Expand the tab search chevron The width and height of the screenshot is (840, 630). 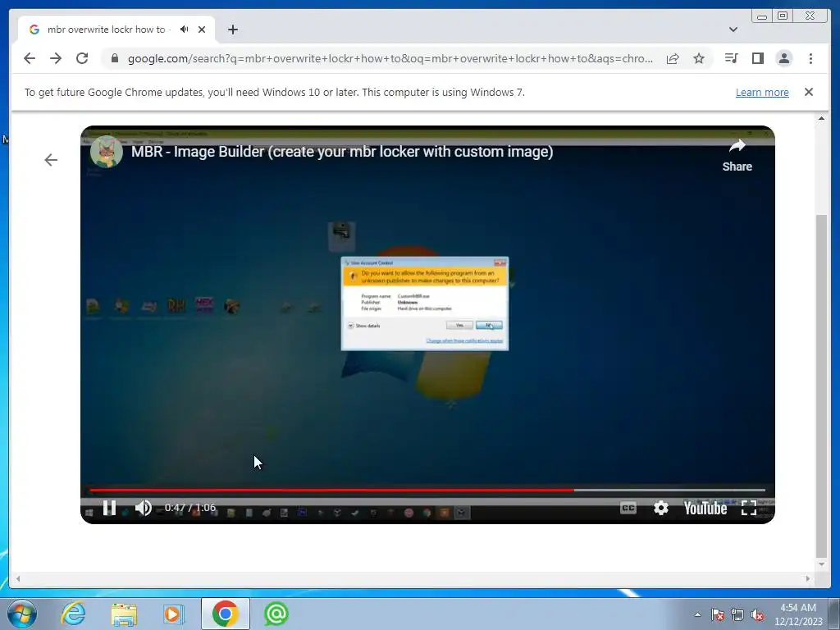click(x=733, y=30)
